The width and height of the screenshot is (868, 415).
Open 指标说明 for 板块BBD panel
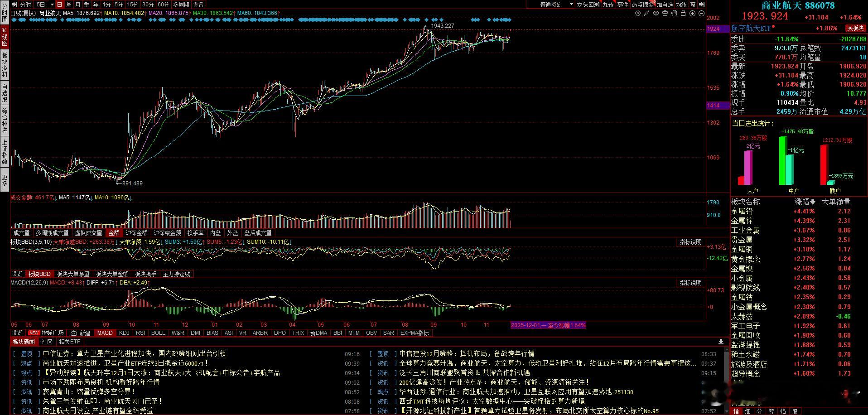pyautogui.click(x=690, y=242)
